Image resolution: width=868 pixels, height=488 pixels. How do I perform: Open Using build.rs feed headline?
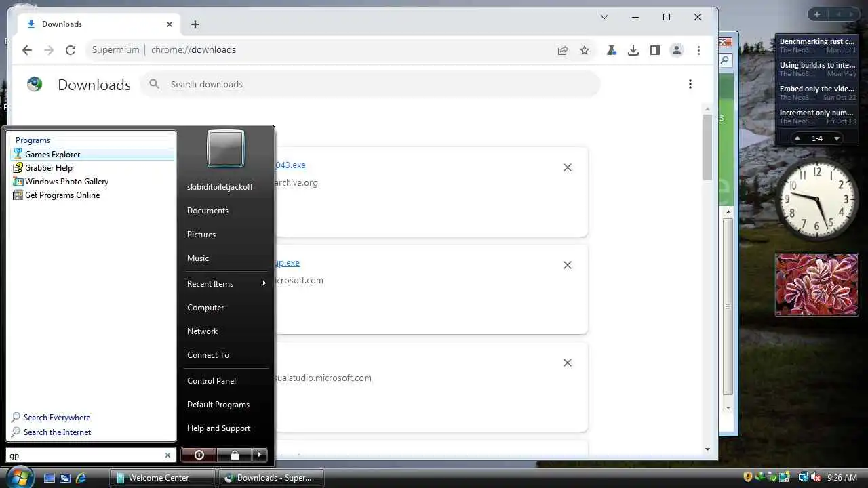pyautogui.click(x=817, y=66)
